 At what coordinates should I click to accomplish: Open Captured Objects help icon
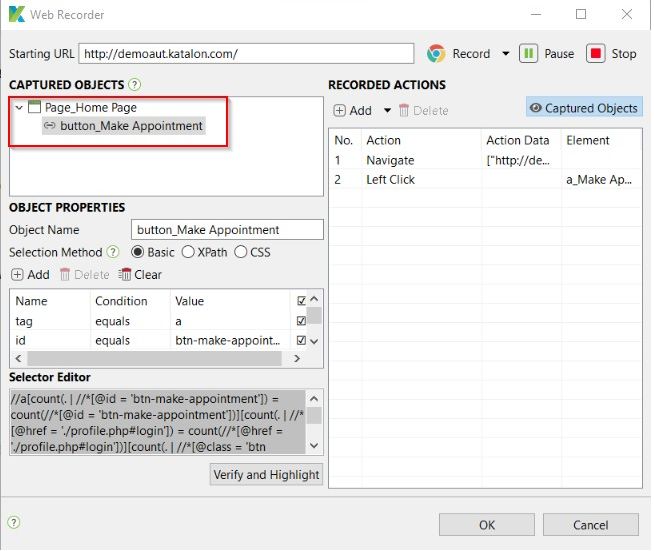tap(134, 85)
